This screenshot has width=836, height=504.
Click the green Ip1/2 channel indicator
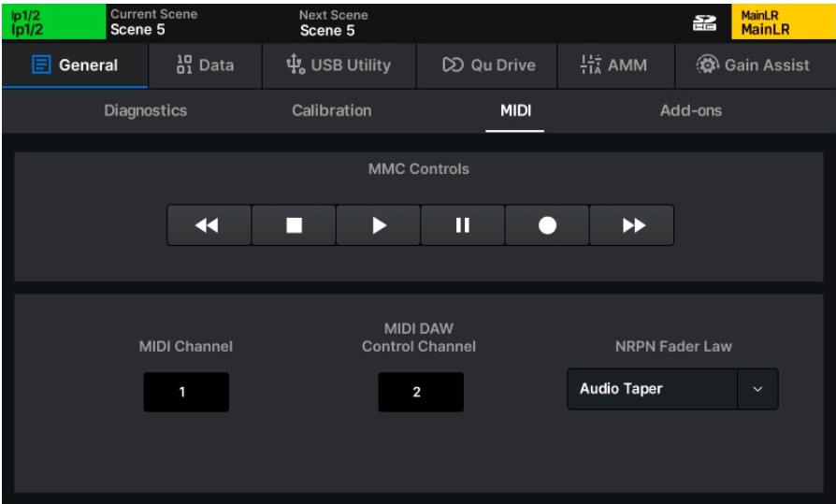pyautogui.click(x=54, y=22)
